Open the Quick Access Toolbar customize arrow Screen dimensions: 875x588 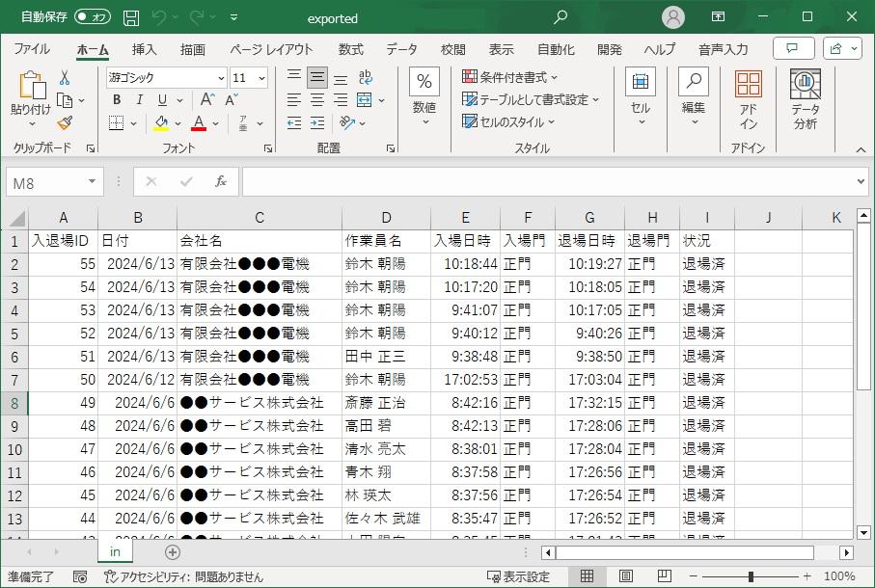pos(234,18)
